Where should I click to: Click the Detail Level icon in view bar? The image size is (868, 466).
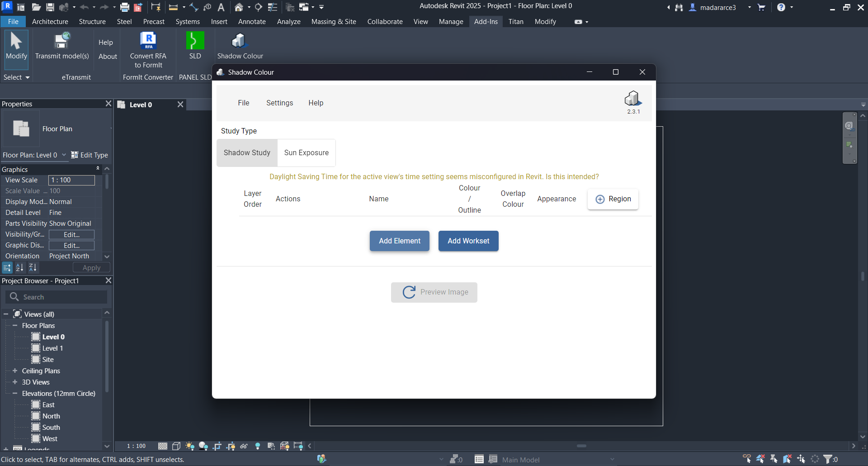(x=163, y=446)
